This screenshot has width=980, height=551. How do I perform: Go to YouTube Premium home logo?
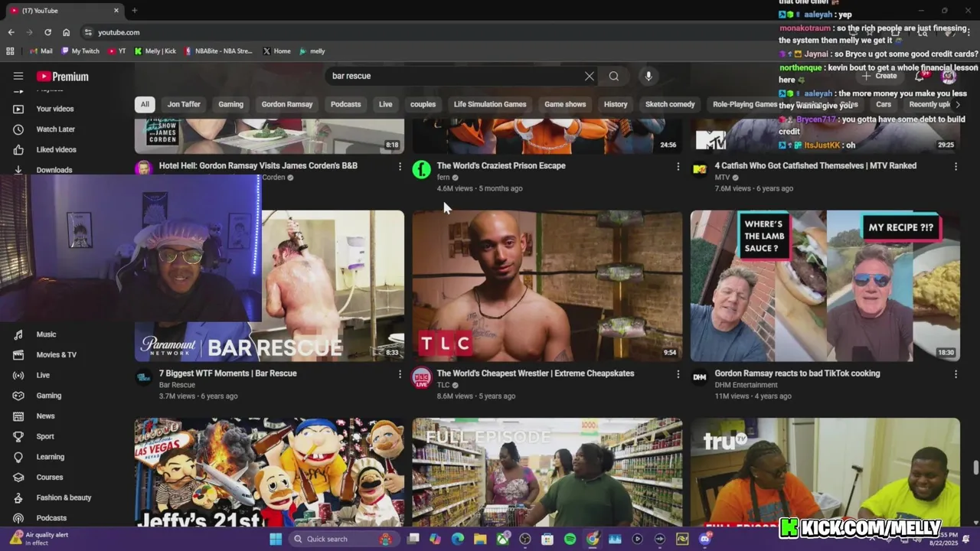point(63,77)
